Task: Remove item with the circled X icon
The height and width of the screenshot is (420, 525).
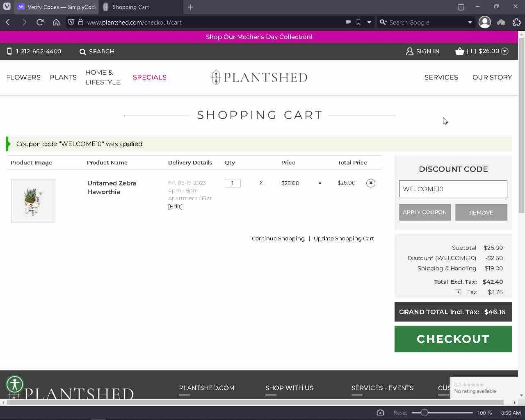Action: [x=370, y=183]
